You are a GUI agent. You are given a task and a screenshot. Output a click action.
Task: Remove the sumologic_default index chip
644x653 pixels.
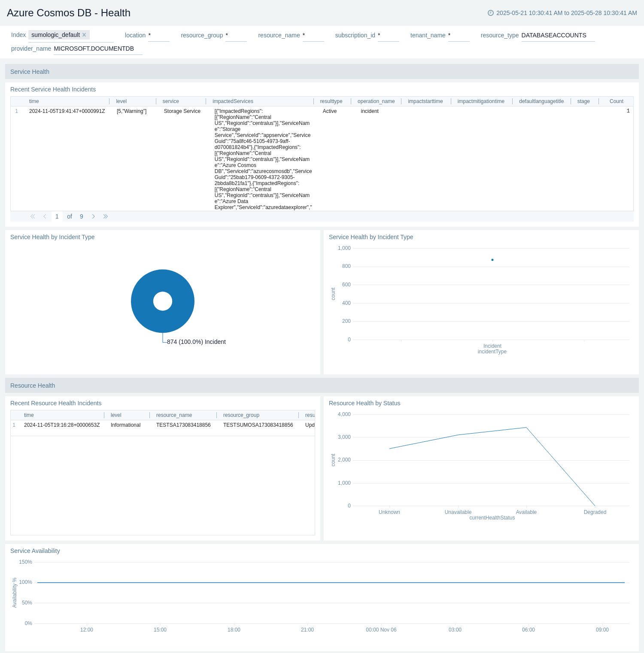click(x=84, y=35)
